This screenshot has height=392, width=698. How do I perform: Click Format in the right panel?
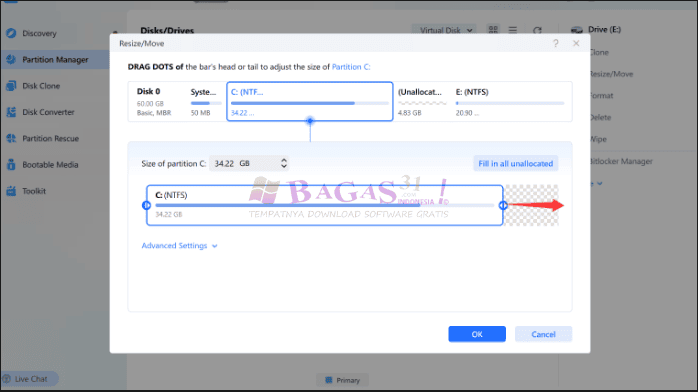coord(602,96)
